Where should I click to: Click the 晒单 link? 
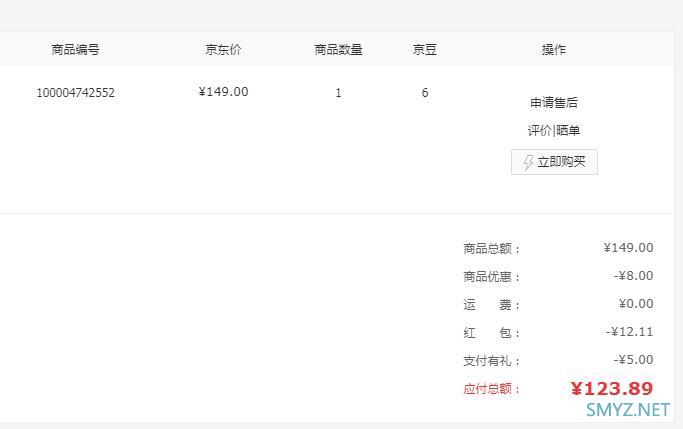[568, 130]
